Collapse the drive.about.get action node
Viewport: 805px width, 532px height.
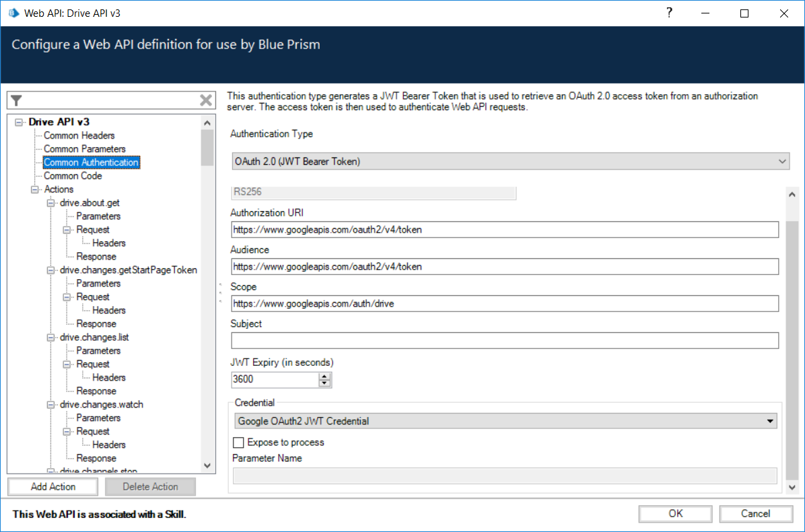[x=50, y=203]
